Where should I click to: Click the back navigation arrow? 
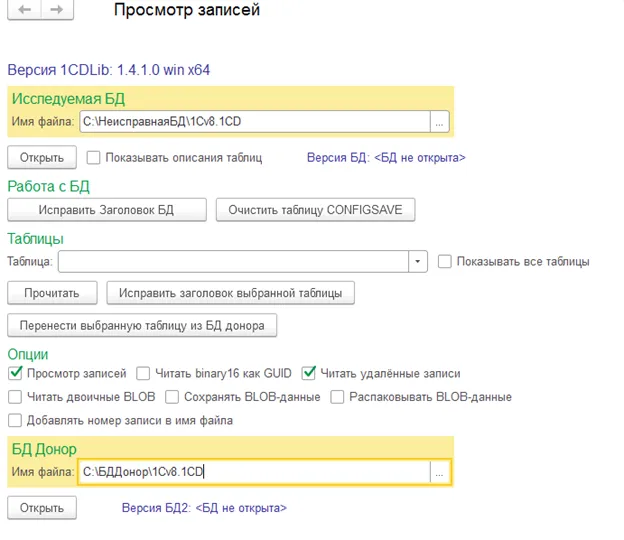click(26, 11)
